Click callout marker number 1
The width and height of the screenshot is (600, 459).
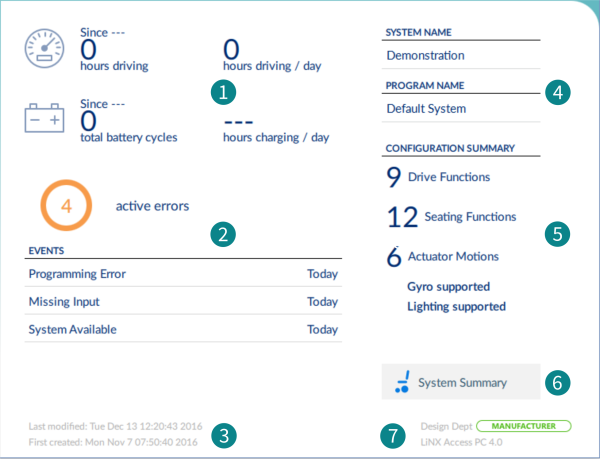[x=223, y=92]
